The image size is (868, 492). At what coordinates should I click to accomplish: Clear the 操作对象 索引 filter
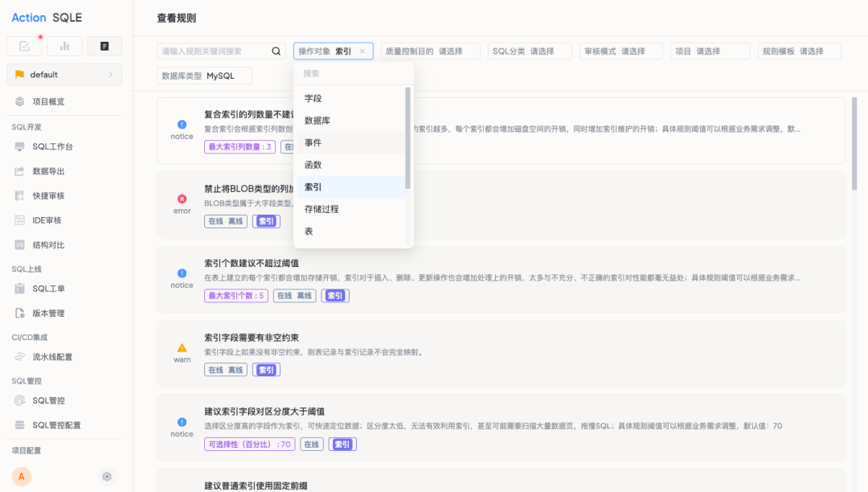point(362,51)
